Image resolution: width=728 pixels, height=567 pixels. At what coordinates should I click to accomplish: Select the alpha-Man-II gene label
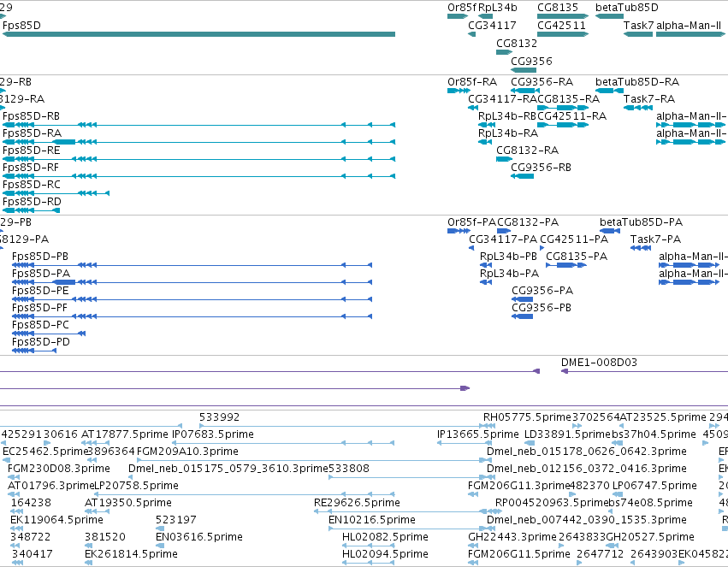pyautogui.click(x=689, y=26)
